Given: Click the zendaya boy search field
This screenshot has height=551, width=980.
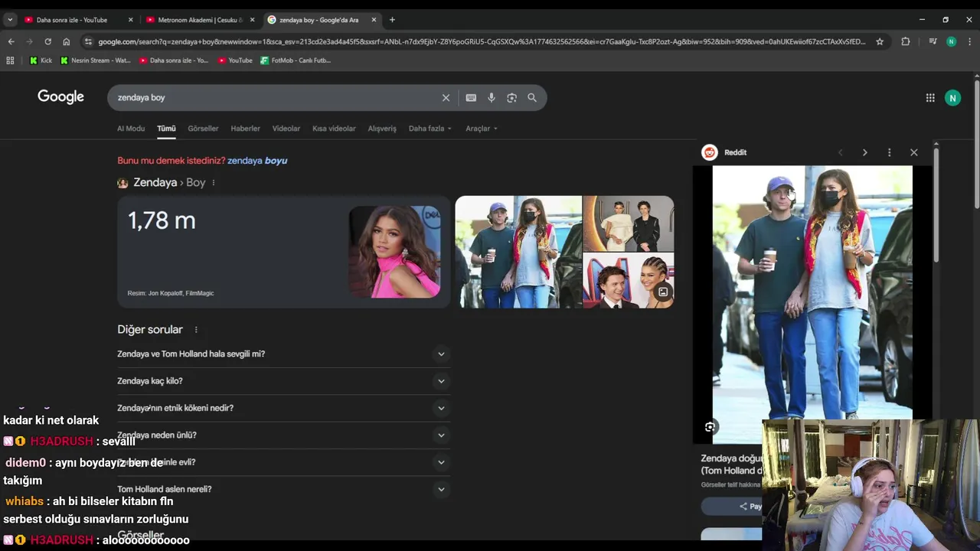Looking at the screenshot, I should click(x=276, y=98).
